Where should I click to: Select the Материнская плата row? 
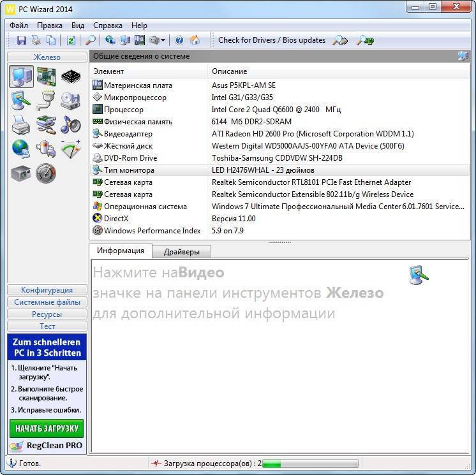point(280,85)
